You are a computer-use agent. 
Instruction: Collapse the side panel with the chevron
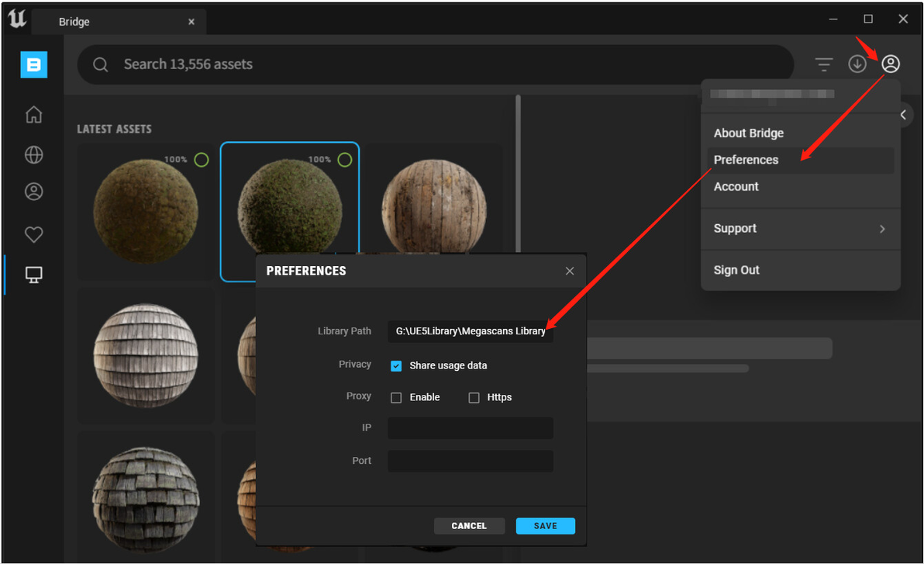click(x=903, y=115)
